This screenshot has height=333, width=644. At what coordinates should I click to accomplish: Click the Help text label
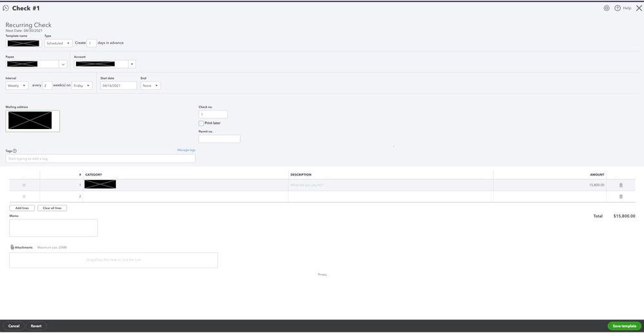tap(627, 8)
